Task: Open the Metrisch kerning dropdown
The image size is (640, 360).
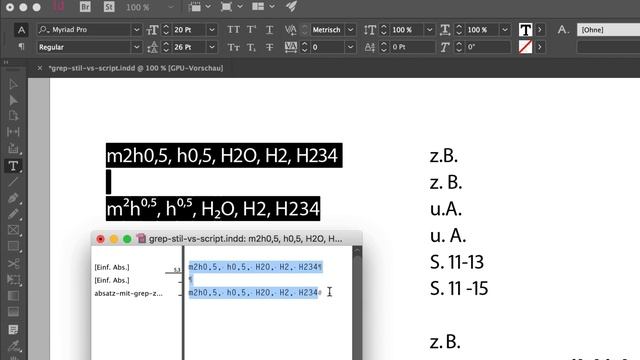Action: (x=350, y=30)
